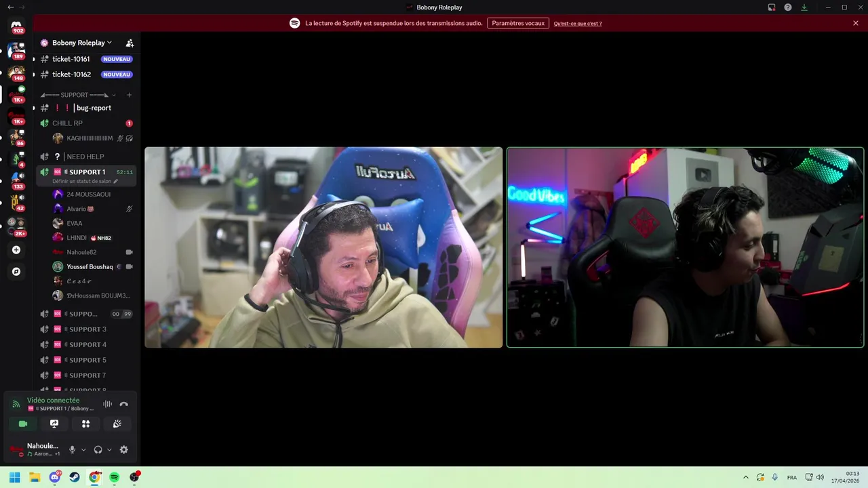Open headphones output options arrow

pos(109,449)
